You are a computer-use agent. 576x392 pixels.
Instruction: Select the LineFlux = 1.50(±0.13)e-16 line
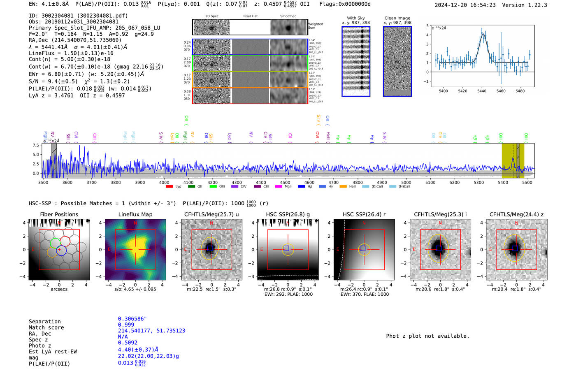(x=71, y=53)
